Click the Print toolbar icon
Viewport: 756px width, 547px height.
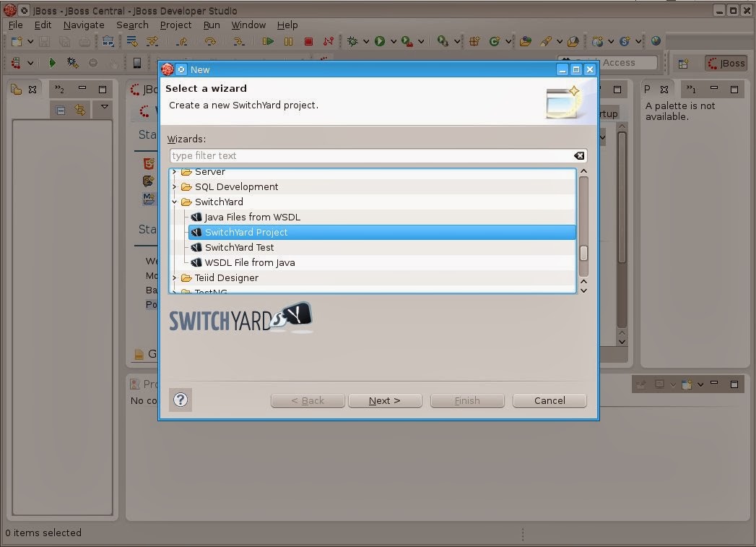[84, 42]
